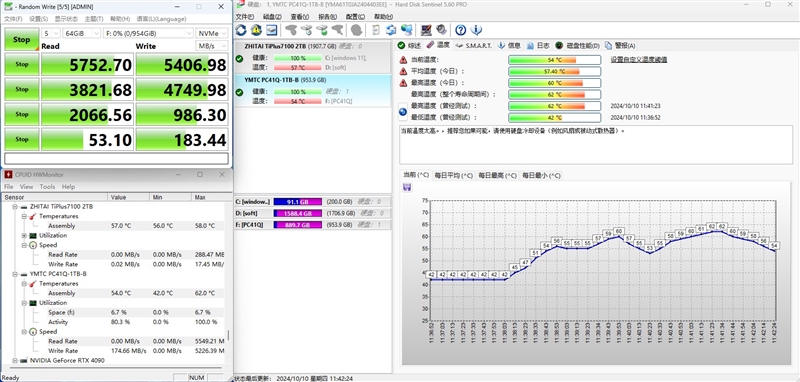
Task: Collapse Temperatures under YMTC PC41Q-1TB-B
Action: [24, 284]
